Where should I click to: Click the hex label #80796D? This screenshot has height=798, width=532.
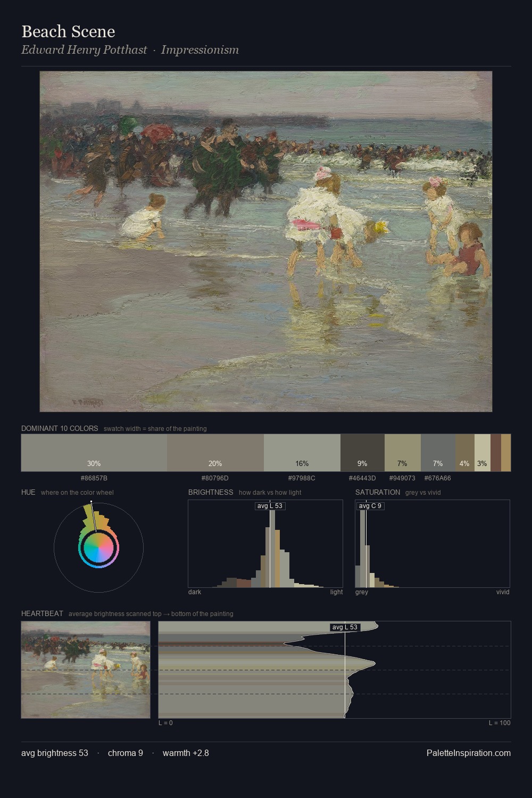point(215,478)
